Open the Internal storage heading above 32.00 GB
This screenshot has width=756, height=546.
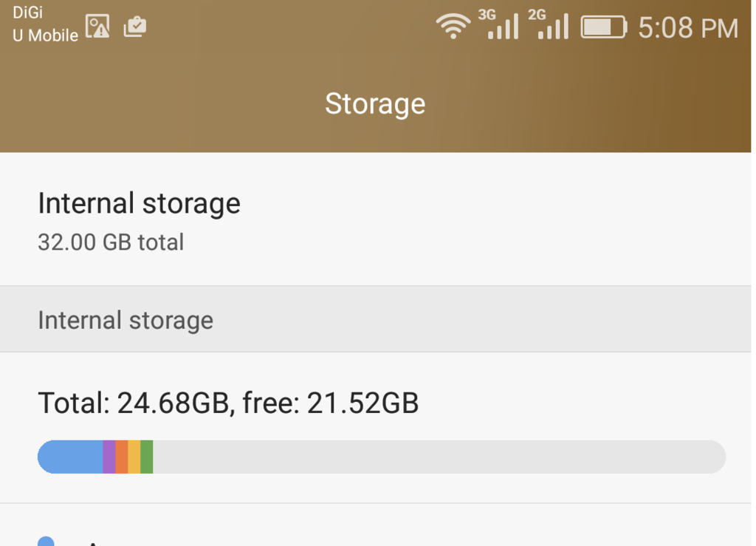139,203
